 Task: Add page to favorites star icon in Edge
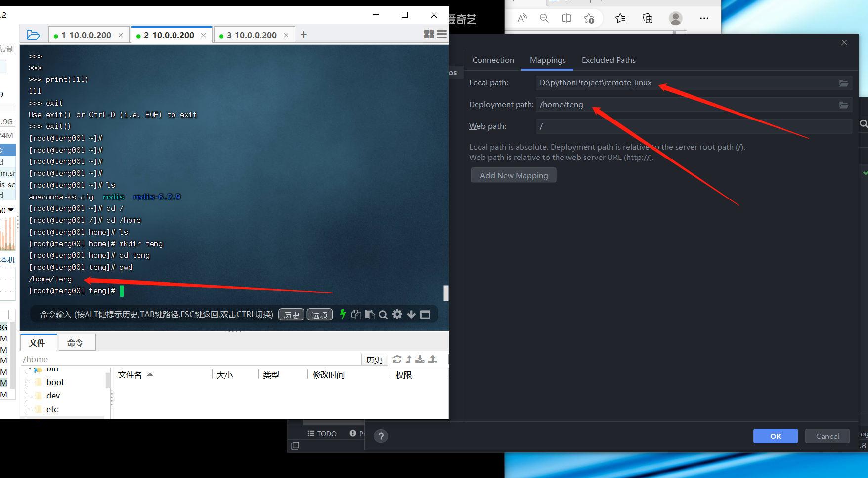click(589, 19)
